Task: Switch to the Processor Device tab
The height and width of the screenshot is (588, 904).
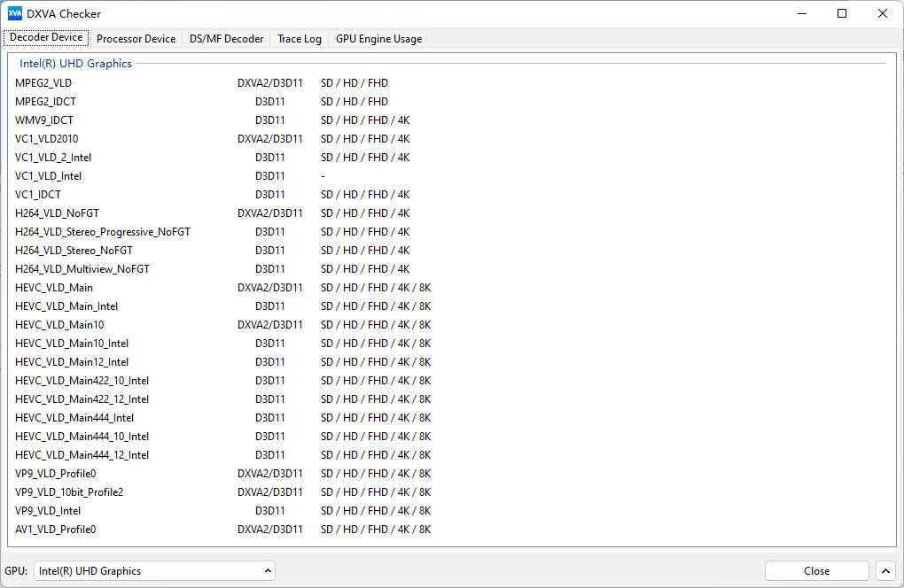Action: [136, 39]
